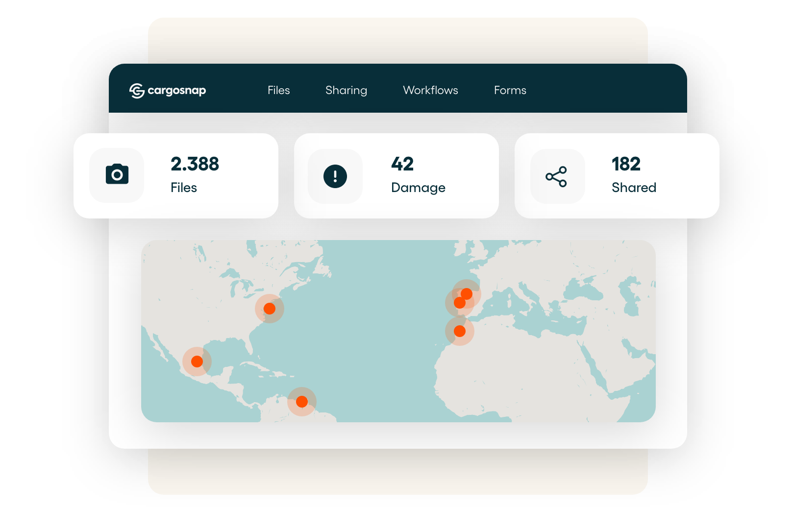Click the Files label in the card

click(184, 188)
